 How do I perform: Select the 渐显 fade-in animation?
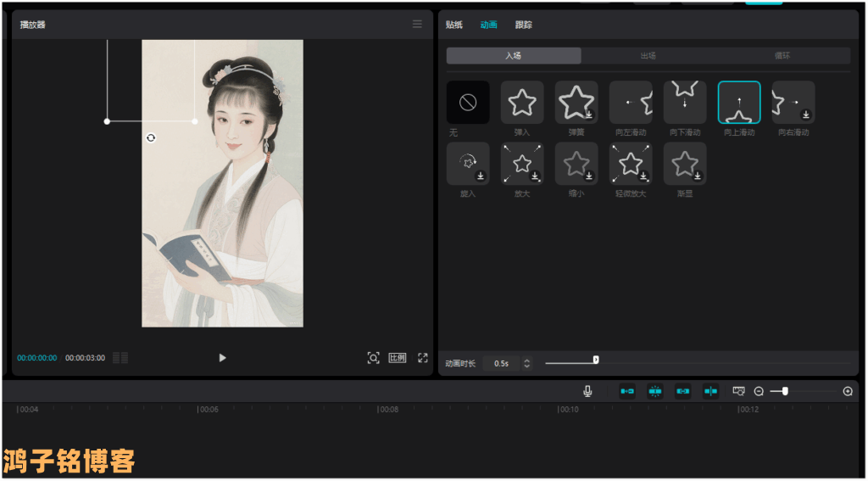[685, 164]
